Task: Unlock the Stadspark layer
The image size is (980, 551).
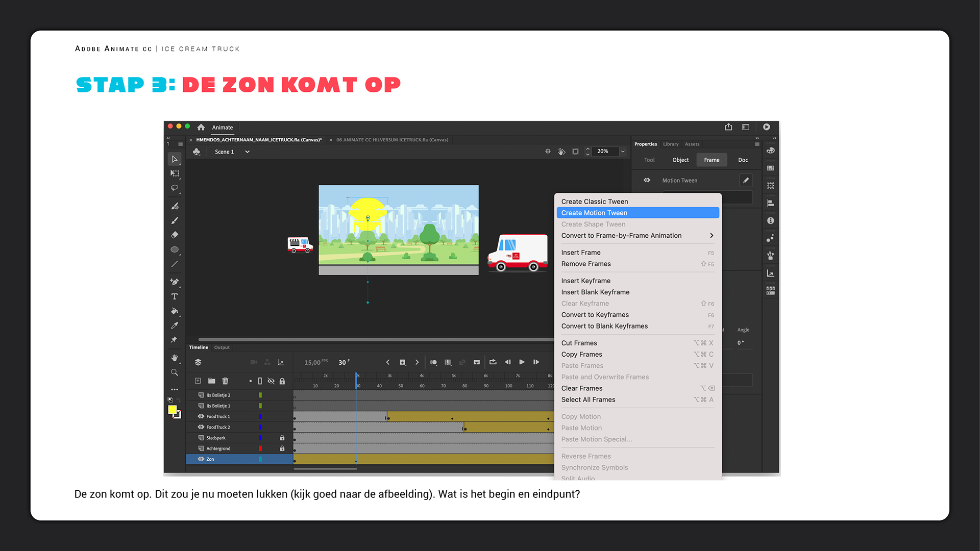Action: 282,438
